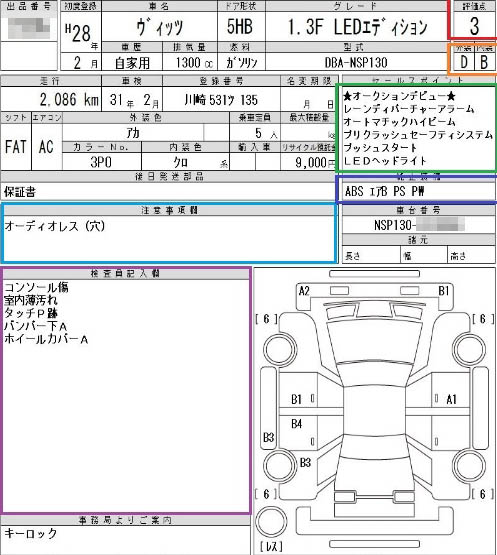
Task: Click the line オートマチックハイビーム
Action: click(399, 122)
